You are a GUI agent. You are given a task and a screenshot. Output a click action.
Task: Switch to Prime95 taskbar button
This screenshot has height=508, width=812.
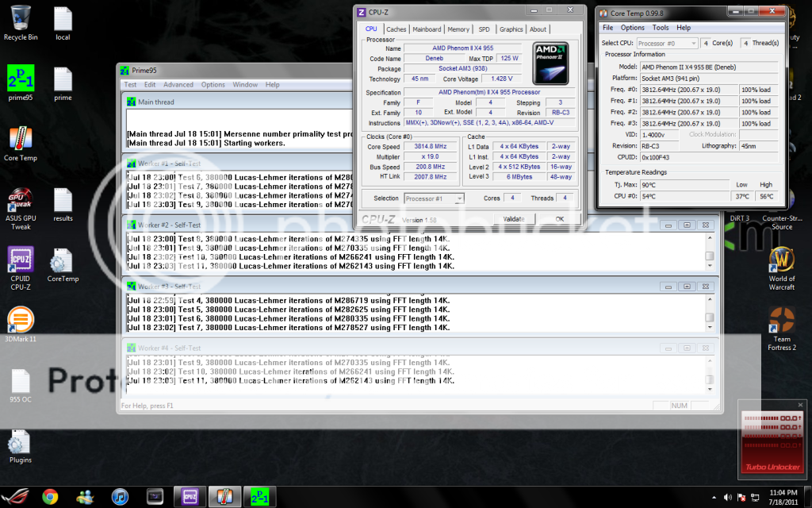click(259, 497)
